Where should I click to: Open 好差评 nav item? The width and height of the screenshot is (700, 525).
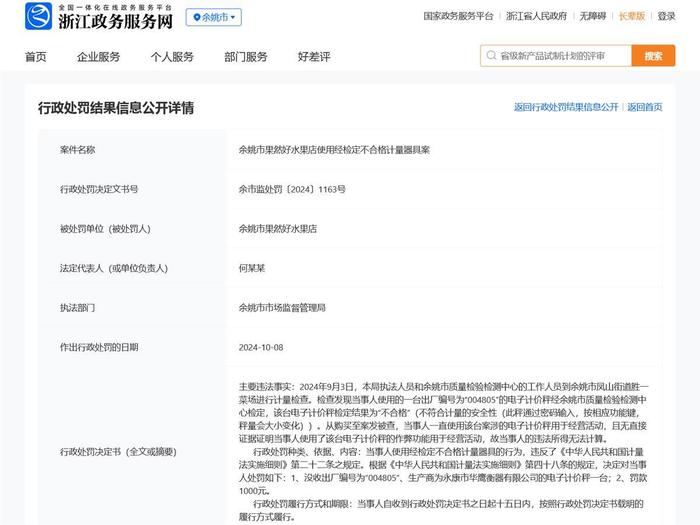(x=314, y=57)
